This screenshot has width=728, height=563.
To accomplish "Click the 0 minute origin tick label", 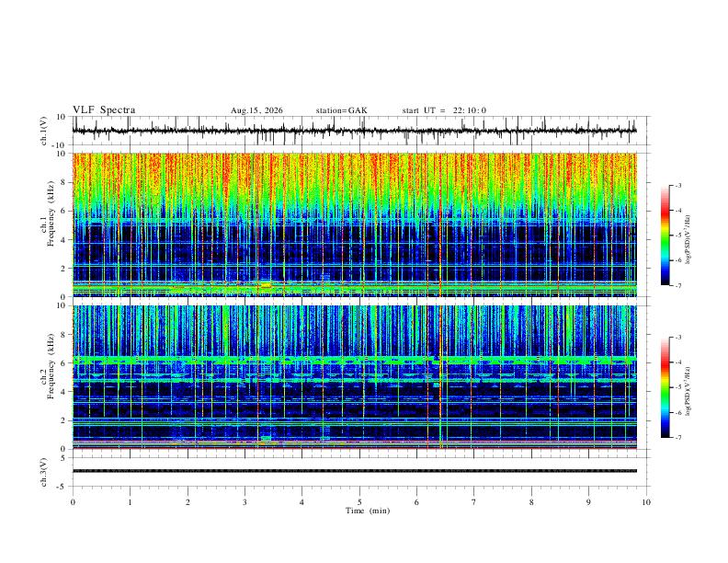I will (73, 502).
